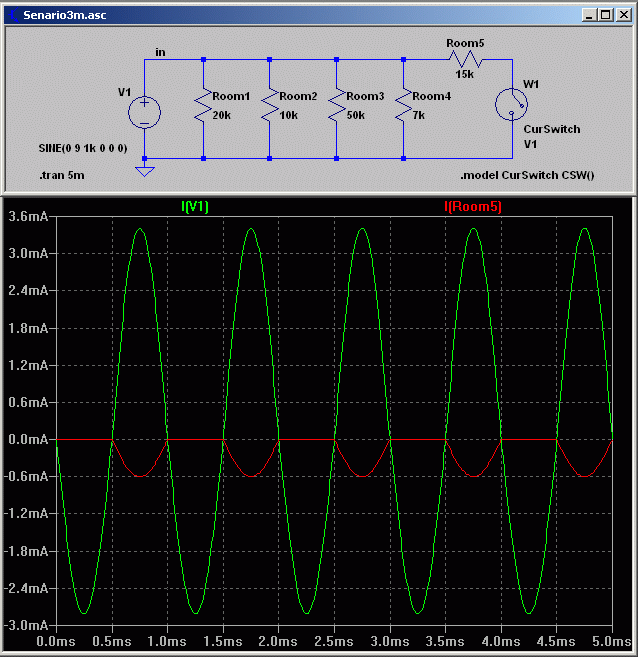Click the Room2 label

coord(298,96)
